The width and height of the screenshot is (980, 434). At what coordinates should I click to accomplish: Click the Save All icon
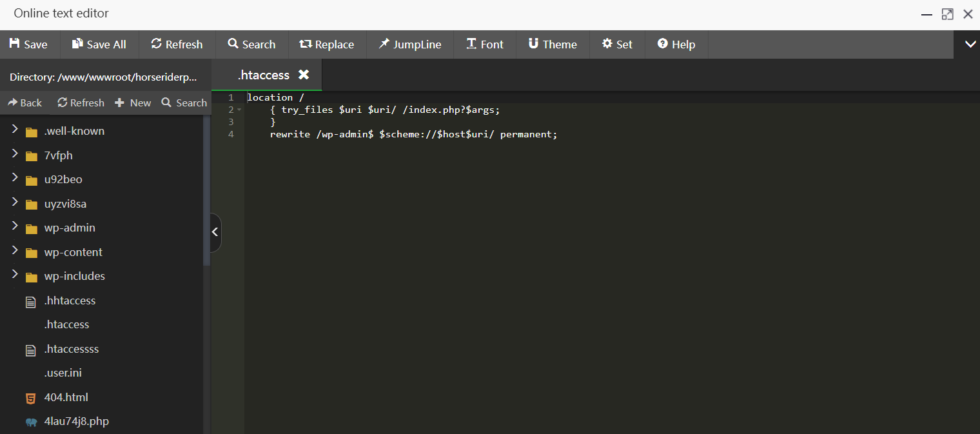point(76,44)
